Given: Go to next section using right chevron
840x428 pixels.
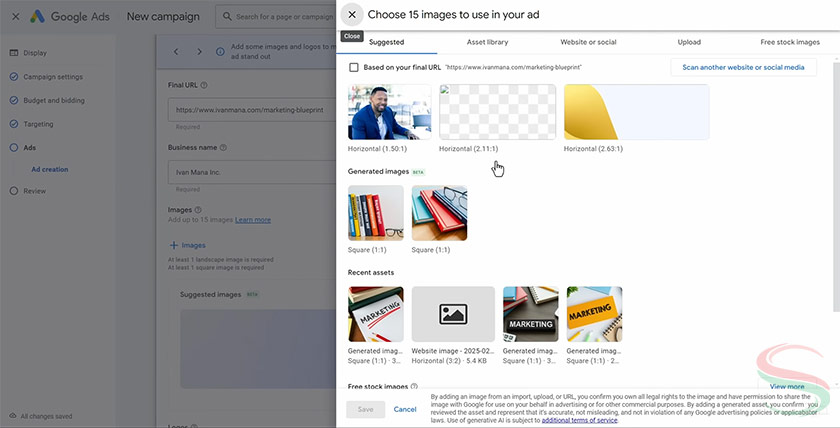Looking at the screenshot, I should coord(199,51).
